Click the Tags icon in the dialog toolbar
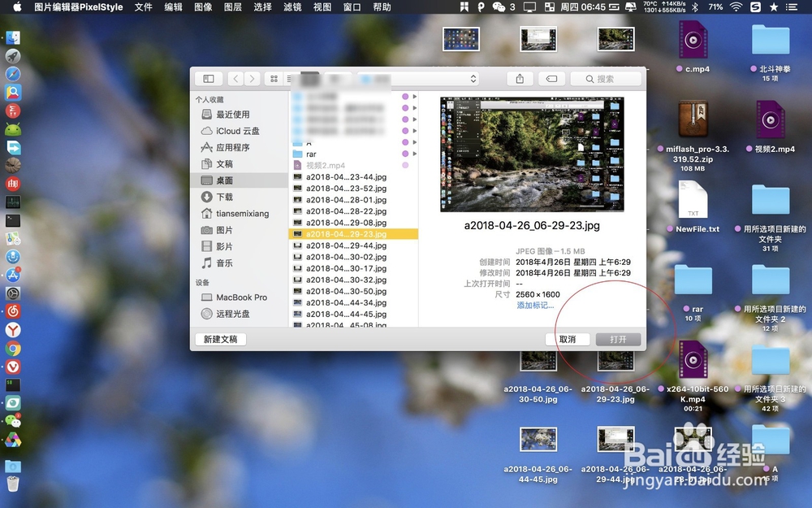This screenshot has height=508, width=812. (x=552, y=79)
